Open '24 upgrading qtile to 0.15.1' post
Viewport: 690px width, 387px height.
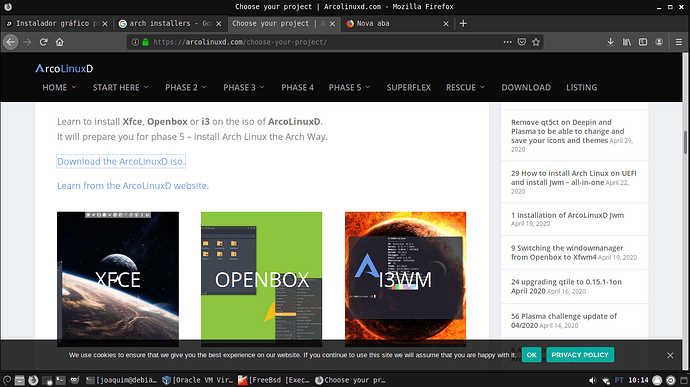click(x=566, y=287)
